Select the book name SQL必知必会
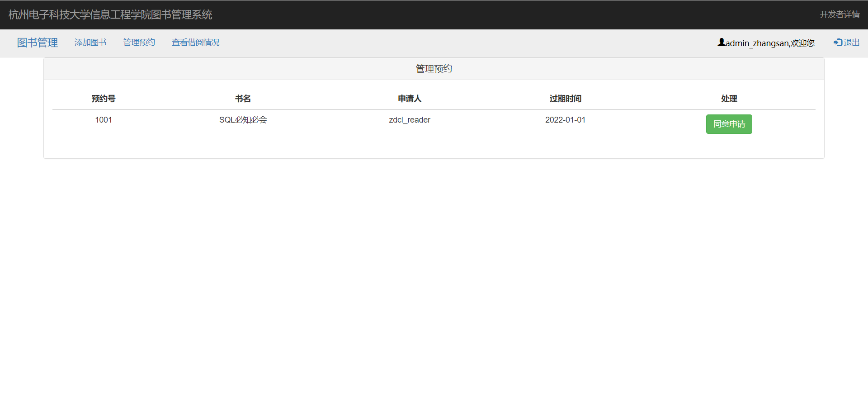Viewport: 868px width, 408px height. (x=243, y=120)
